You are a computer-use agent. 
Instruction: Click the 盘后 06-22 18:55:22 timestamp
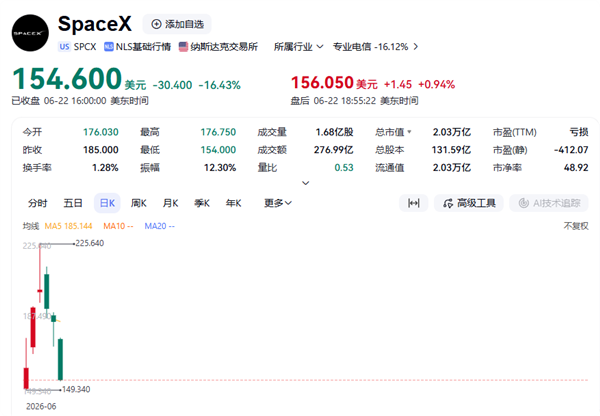click(354, 101)
